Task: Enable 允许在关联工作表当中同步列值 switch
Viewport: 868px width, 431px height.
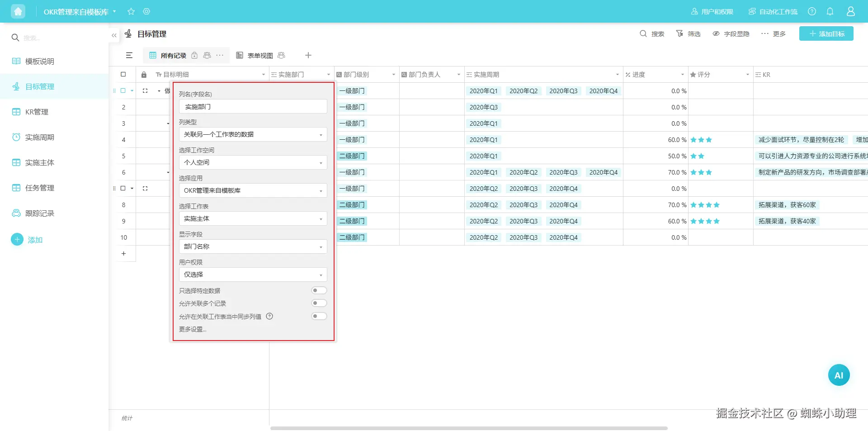Action: coord(319,316)
